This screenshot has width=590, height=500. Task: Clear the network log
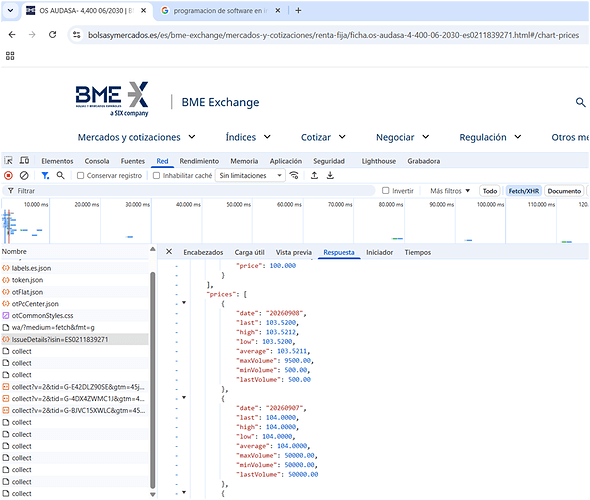coord(24,175)
